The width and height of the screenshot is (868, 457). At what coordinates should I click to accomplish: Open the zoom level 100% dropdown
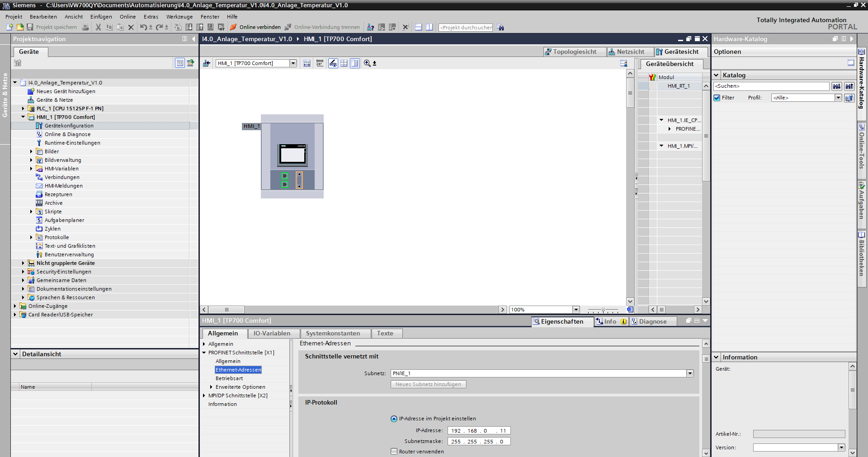point(576,310)
